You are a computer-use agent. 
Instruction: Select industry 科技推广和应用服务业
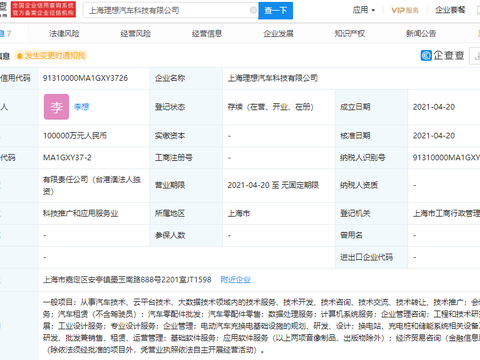click(80, 213)
